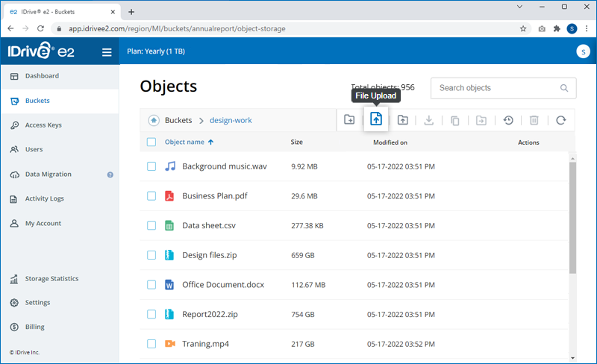Select the Design files.zip checkbox

151,254
